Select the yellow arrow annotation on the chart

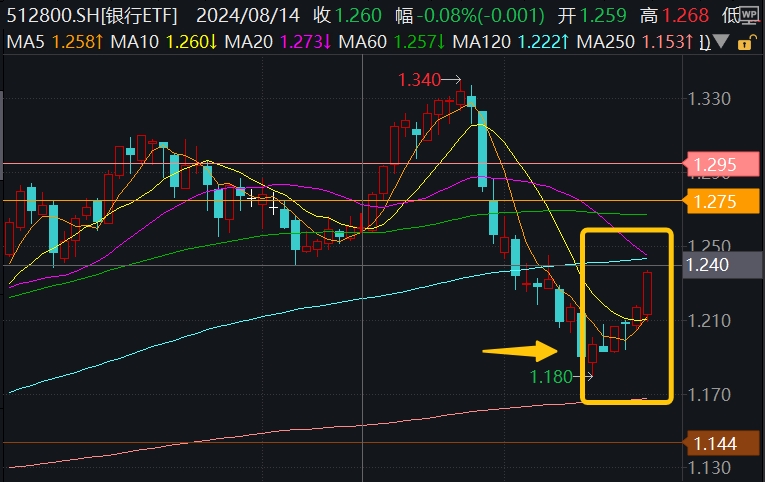[518, 351]
